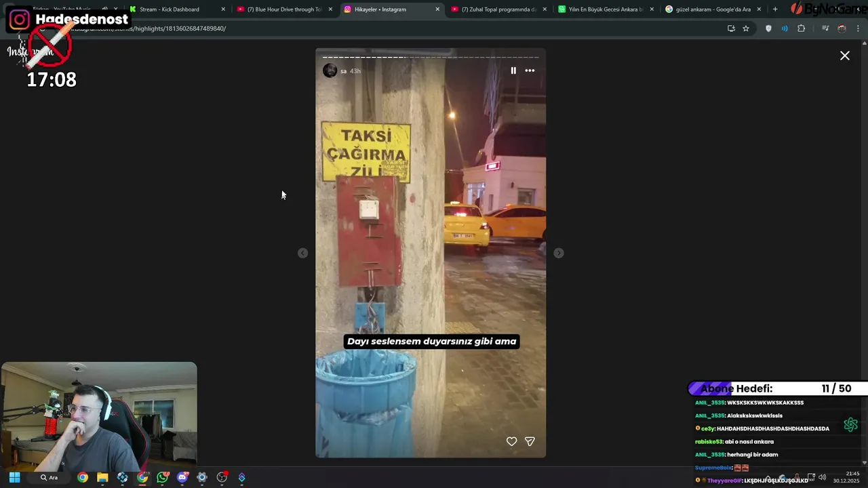Switch to the Blue Hour Drive YouTube tab
This screenshot has height=488, width=868.
pyautogui.click(x=285, y=9)
